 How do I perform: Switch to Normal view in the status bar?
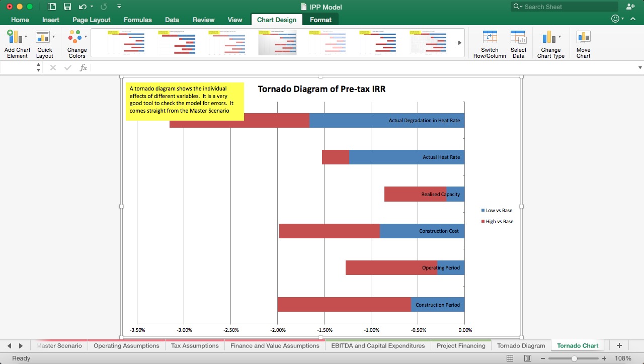point(510,358)
